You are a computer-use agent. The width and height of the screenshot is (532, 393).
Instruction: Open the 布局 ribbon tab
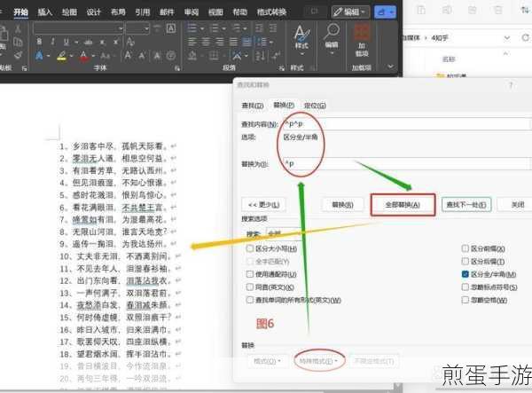118,12
